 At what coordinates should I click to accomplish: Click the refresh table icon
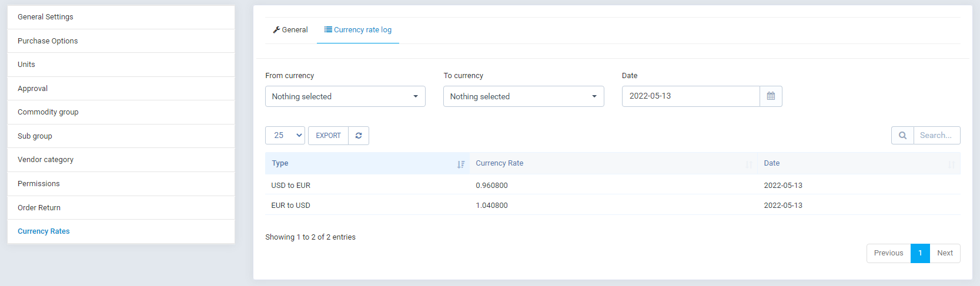coord(359,136)
